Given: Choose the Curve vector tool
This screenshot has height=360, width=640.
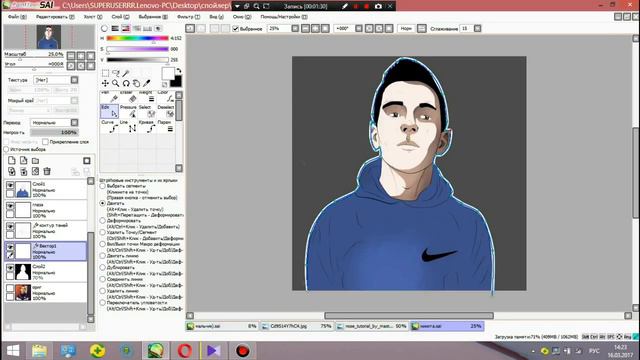Looking at the screenshot, I should click(109, 127).
